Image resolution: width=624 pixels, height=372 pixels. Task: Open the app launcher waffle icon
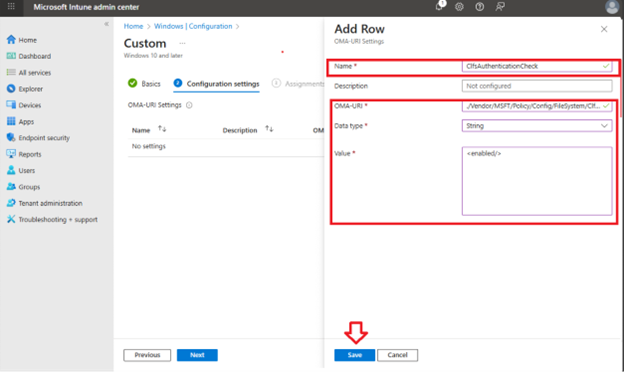click(11, 7)
